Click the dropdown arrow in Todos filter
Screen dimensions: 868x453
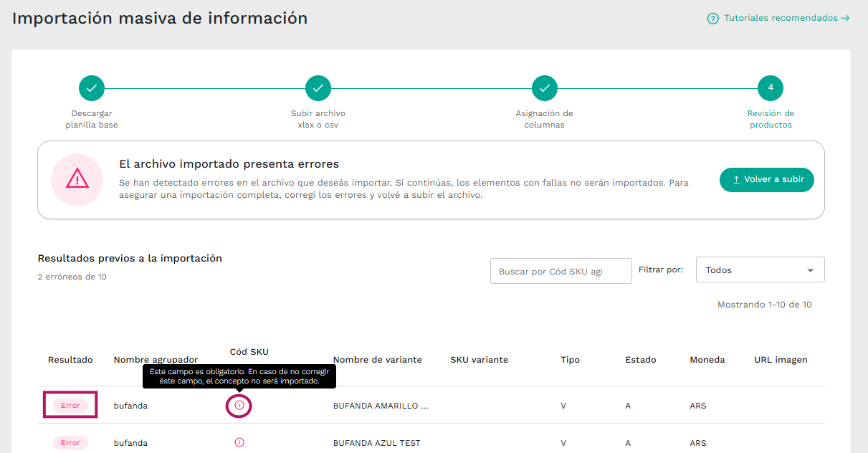811,270
